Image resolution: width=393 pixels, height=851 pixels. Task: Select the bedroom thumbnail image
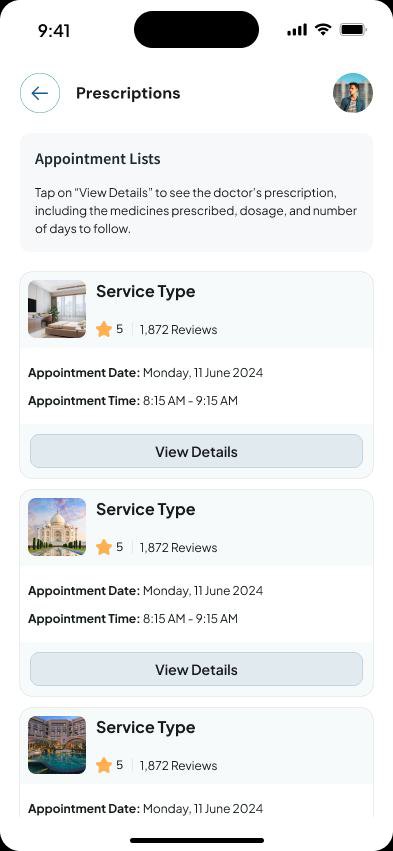(57, 309)
